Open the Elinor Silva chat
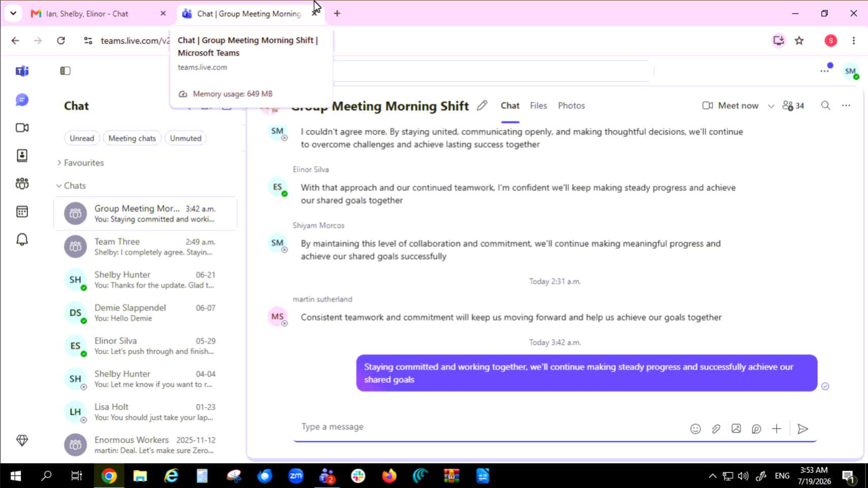 pos(145,346)
